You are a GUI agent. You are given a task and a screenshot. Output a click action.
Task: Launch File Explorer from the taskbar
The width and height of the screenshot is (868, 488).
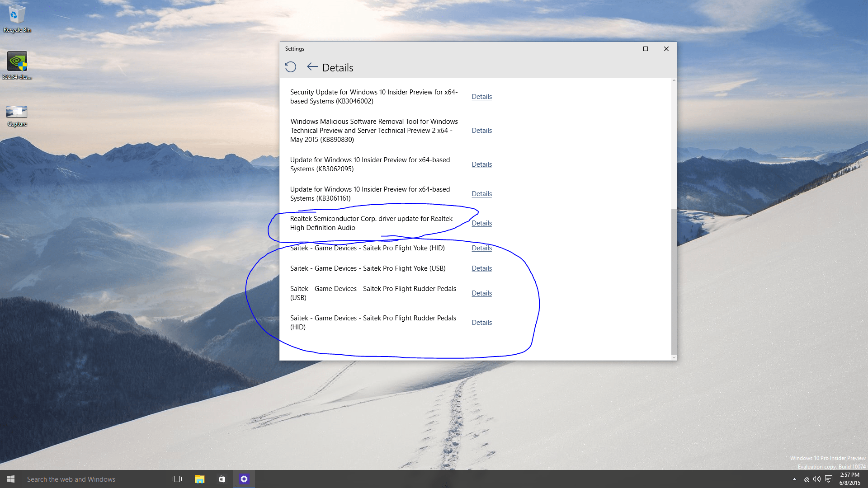point(199,479)
